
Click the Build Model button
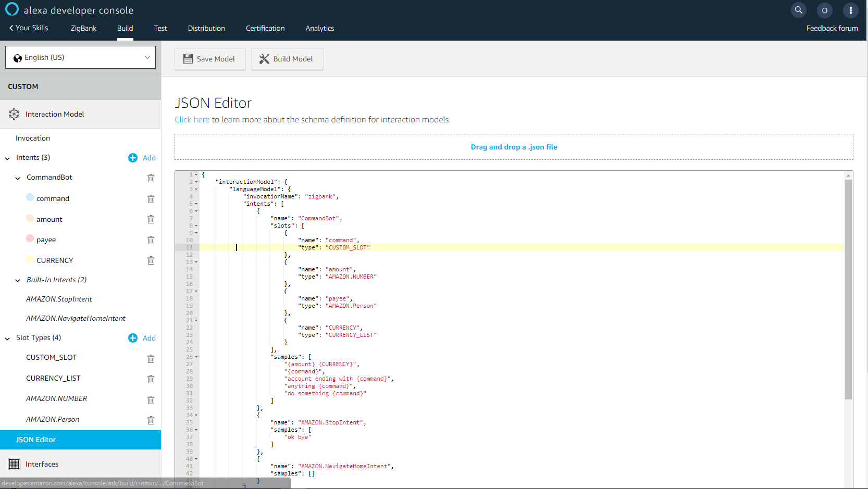(287, 59)
